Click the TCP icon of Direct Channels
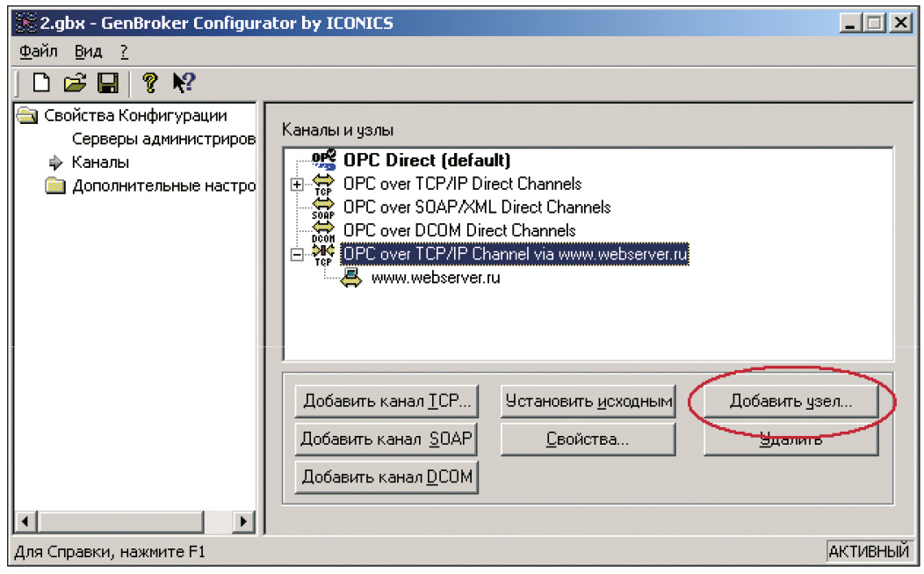The image size is (924, 574). pos(323,184)
